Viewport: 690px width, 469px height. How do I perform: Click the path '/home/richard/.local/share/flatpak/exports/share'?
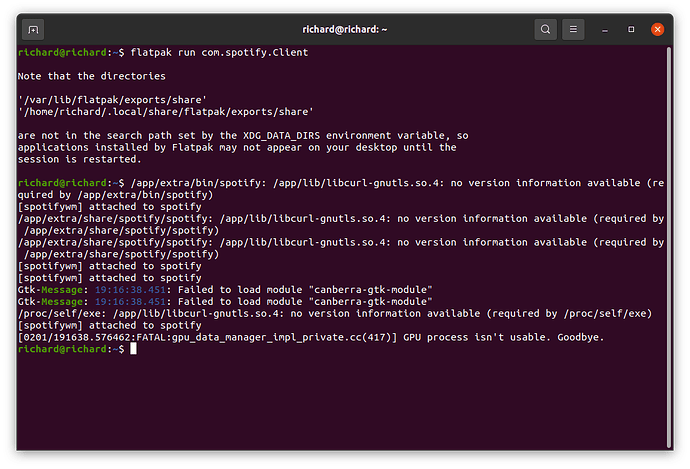165,112
